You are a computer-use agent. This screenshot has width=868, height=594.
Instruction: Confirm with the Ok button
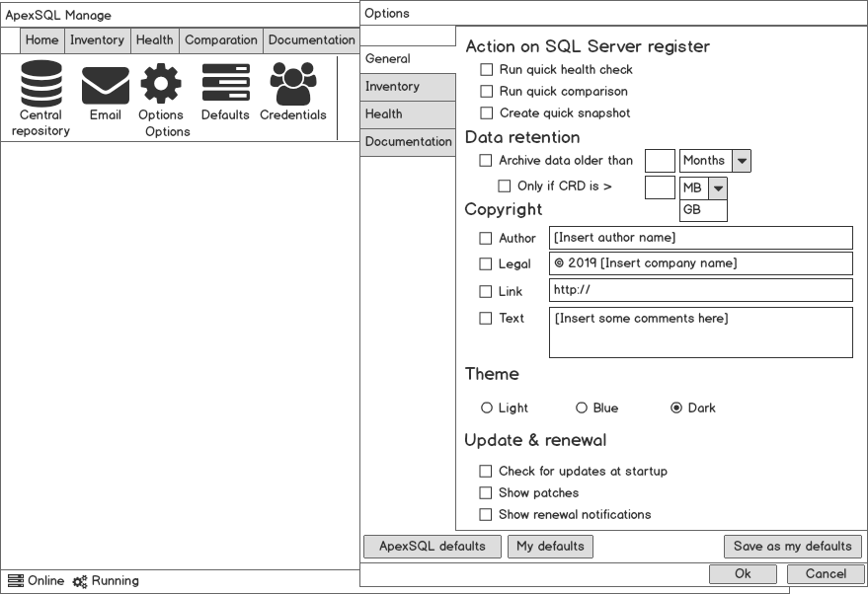coord(743,574)
